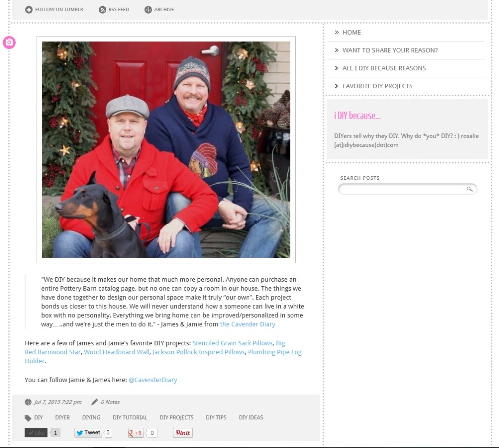Image resolution: width=499 pixels, height=448 pixels.
Task: Open Stenciled Grain Sack Pillows link
Action: click(233, 343)
